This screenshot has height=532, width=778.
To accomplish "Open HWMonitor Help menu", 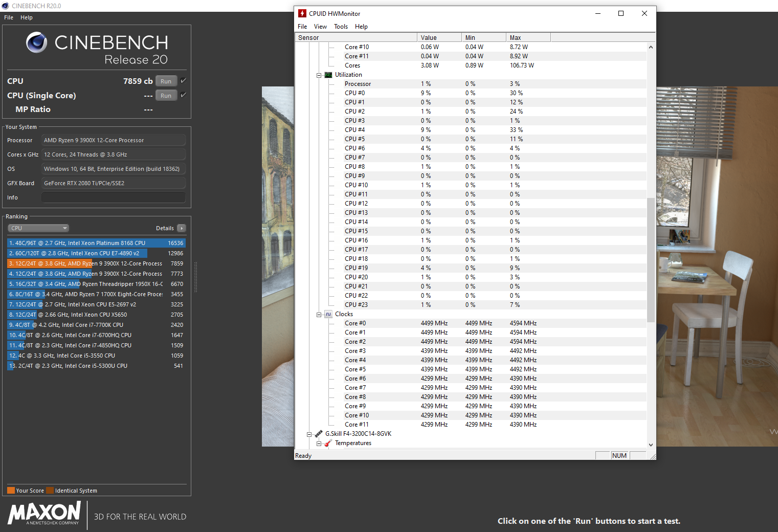I will tap(361, 27).
